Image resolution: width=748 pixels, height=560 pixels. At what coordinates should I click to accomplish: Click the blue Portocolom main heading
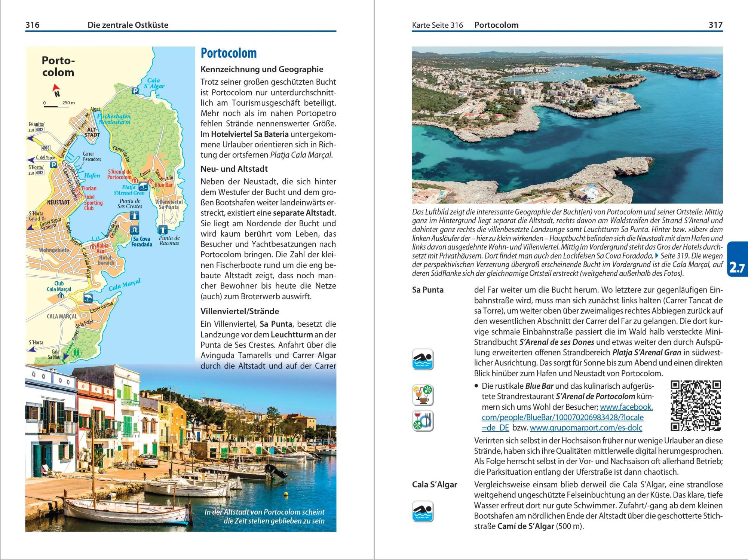click(x=229, y=53)
